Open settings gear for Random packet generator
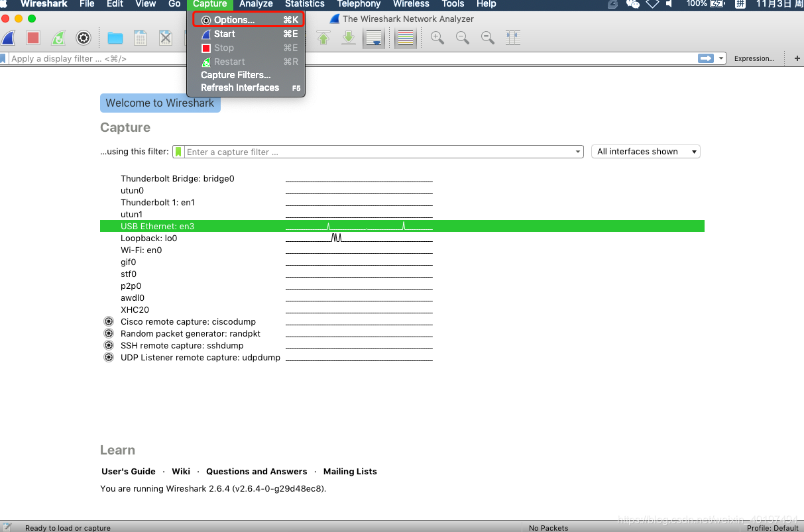The width and height of the screenshot is (804, 532). 109,333
